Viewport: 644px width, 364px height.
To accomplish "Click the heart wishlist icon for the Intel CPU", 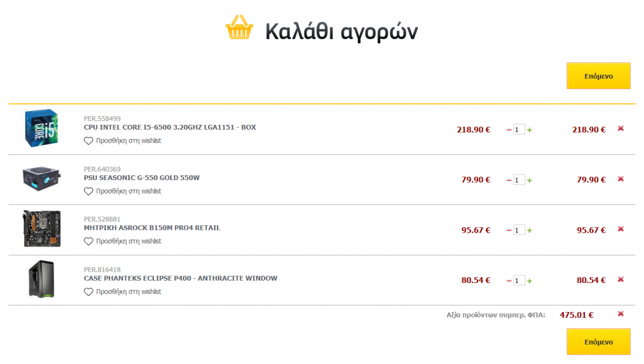I will pos(89,141).
